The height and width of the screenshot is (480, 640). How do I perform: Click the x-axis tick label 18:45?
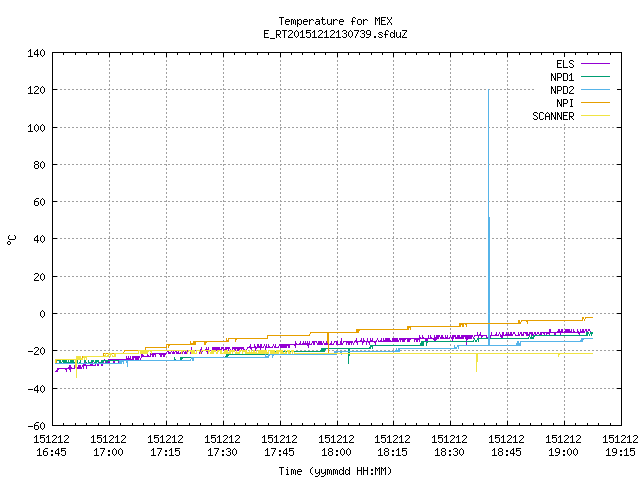(506, 452)
